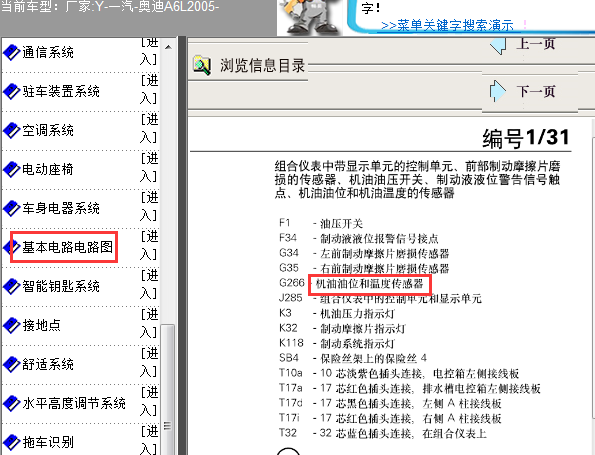Click the F1 油压开关 legend line

321,224
